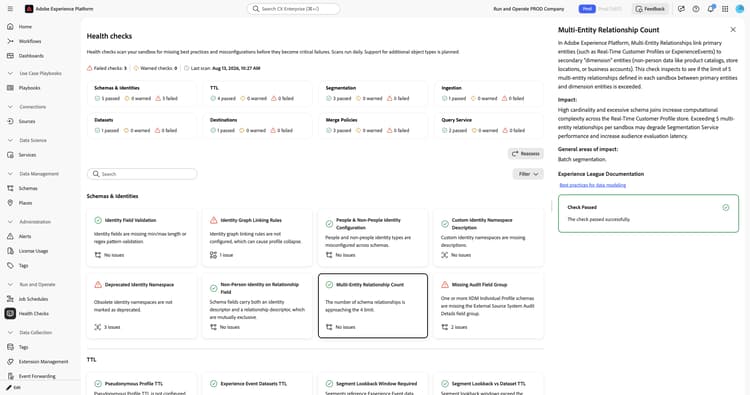The width and height of the screenshot is (750, 395).
Task: Open Extension Management in the sidebar
Action: pyautogui.click(x=43, y=362)
